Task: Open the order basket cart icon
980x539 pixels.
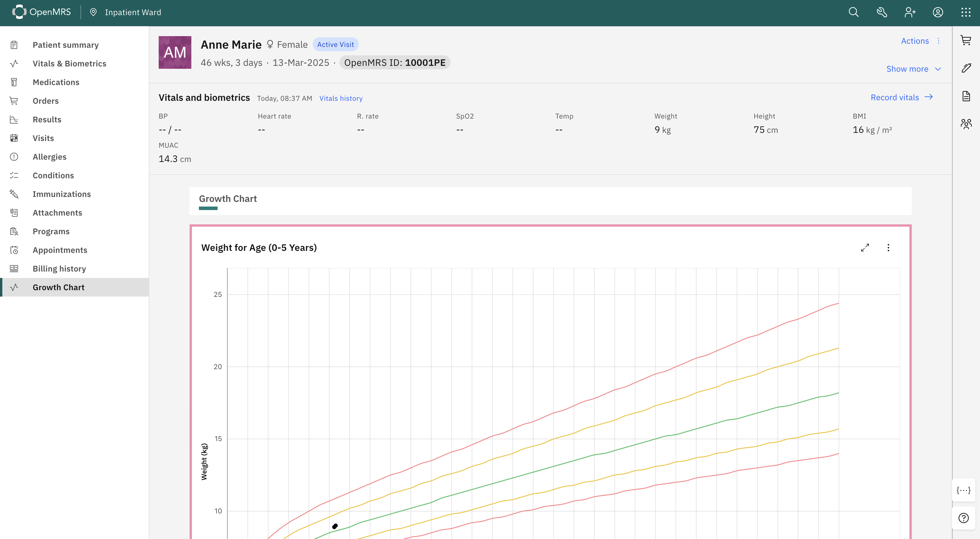Action: (966, 40)
